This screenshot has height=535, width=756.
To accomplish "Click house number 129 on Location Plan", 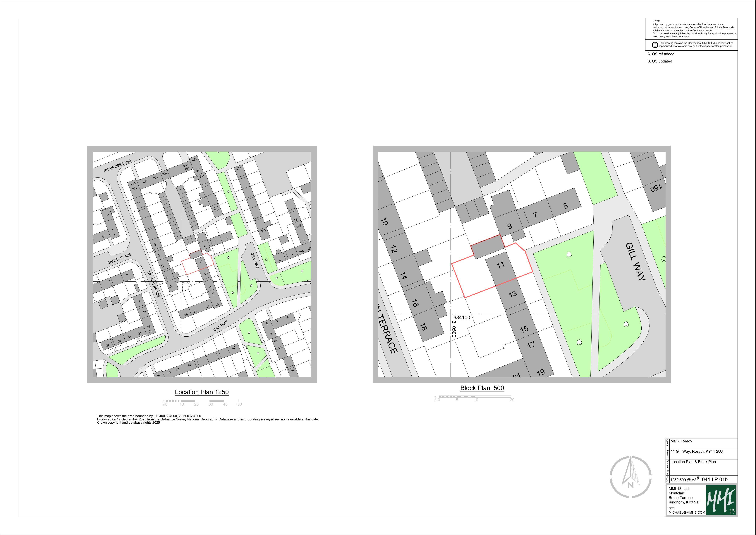I will (x=299, y=226).
